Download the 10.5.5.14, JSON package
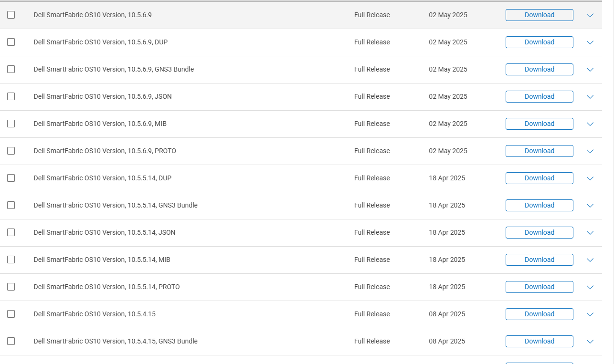 pyautogui.click(x=540, y=232)
